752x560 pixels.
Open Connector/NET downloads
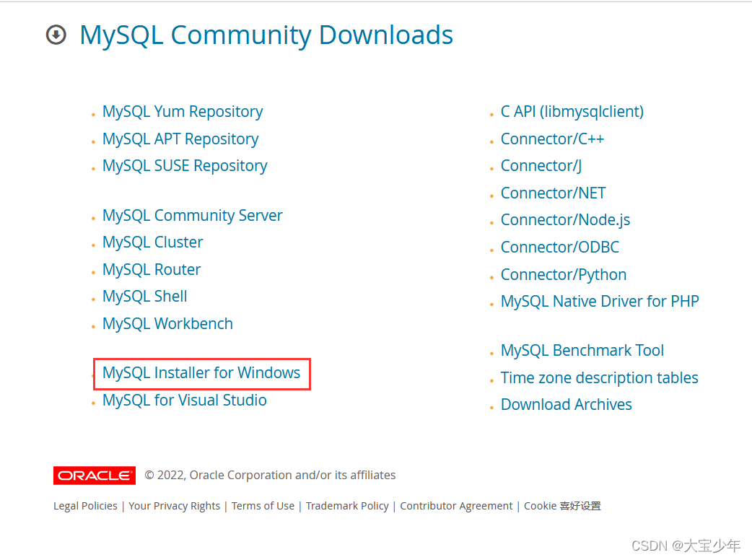point(554,193)
